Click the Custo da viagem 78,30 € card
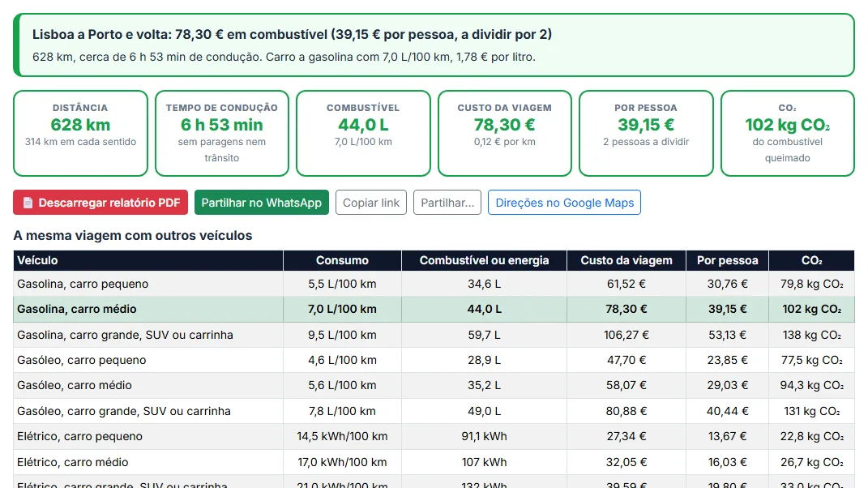The width and height of the screenshot is (868, 488). (505, 134)
